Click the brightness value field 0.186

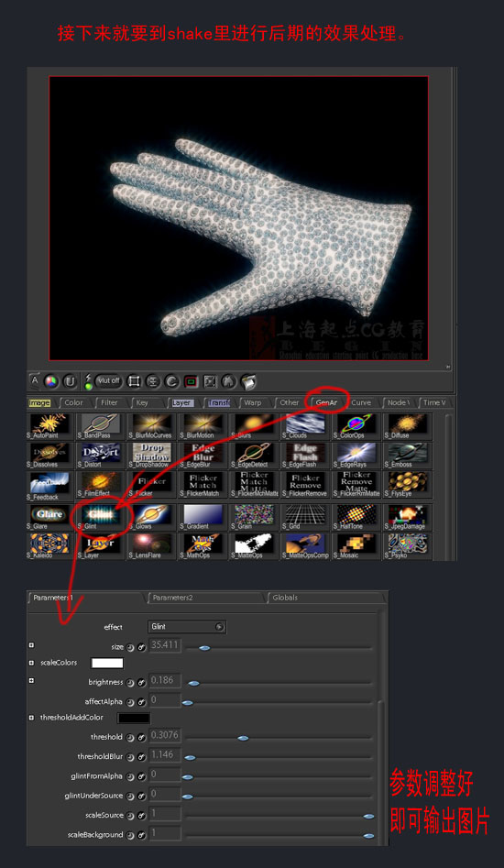pos(165,681)
